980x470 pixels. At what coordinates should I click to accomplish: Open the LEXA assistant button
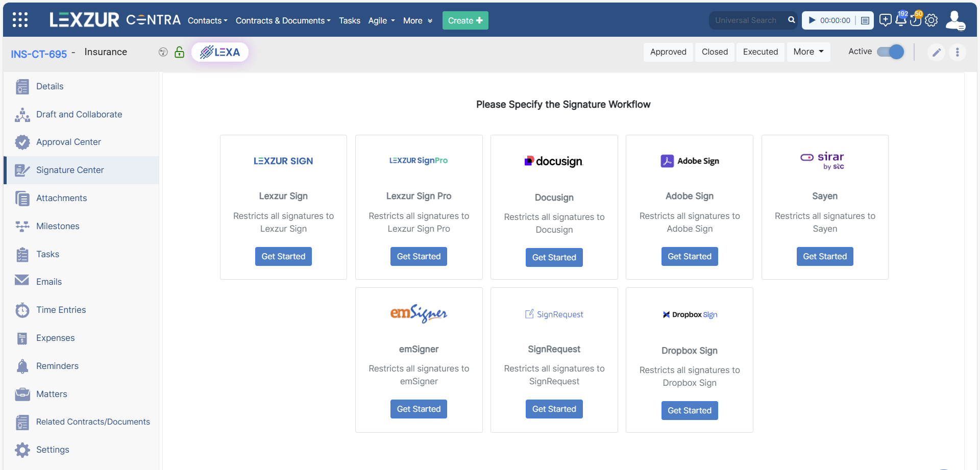pyautogui.click(x=219, y=52)
